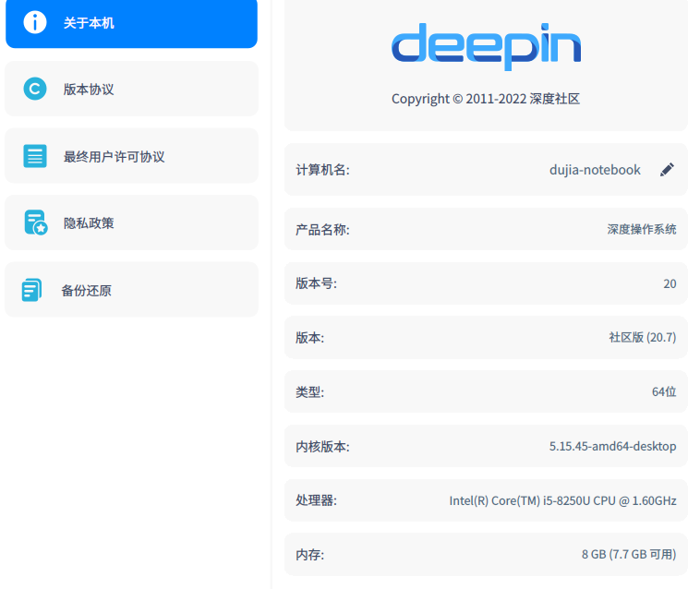Click the 计算机名: label
700x589 pixels.
322,170
